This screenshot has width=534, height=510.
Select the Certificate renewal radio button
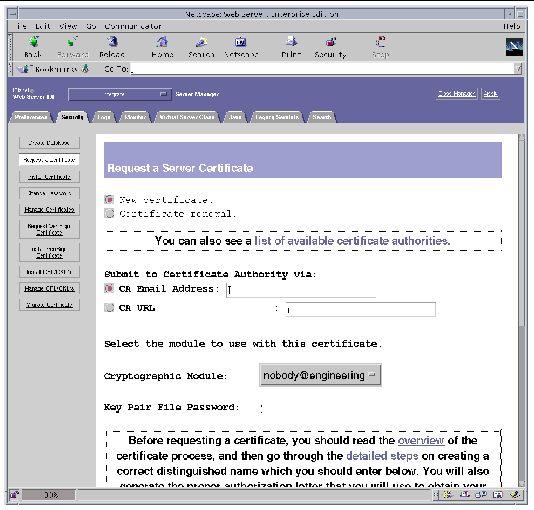point(109,213)
